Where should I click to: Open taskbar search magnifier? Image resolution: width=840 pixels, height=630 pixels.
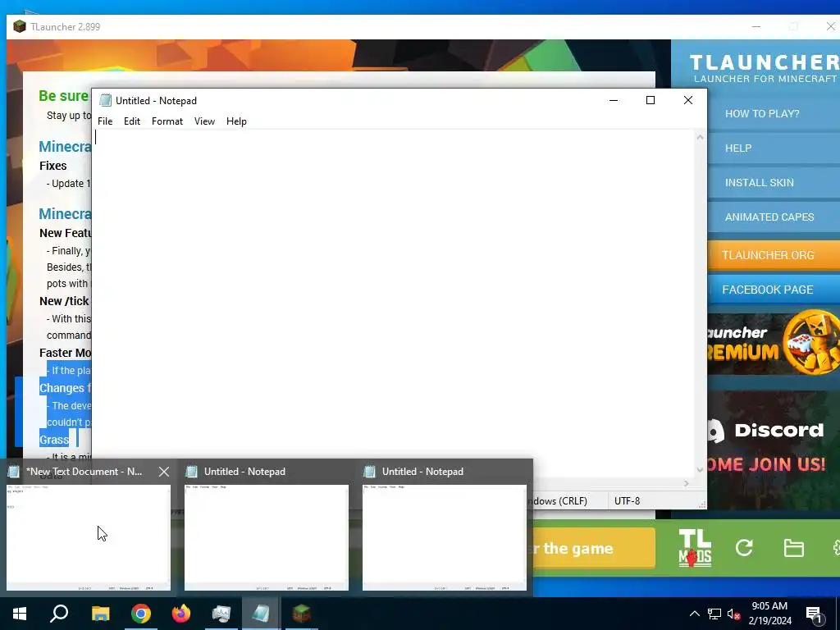point(59,614)
